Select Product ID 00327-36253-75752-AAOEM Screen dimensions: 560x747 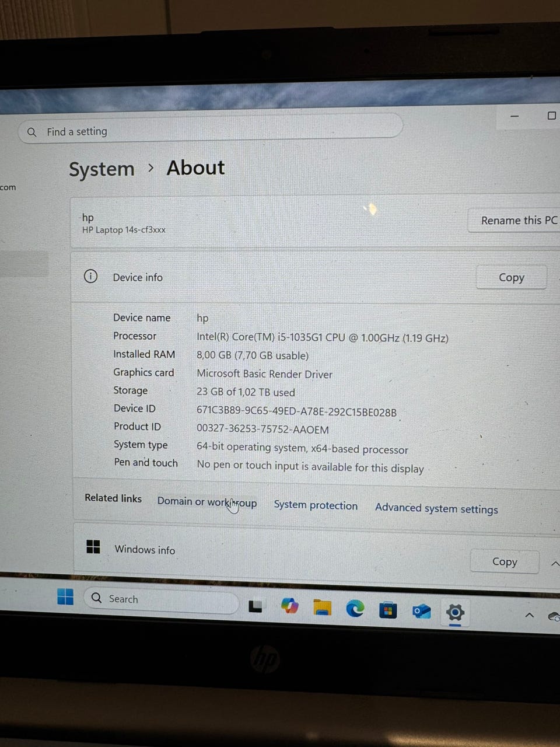262,430
